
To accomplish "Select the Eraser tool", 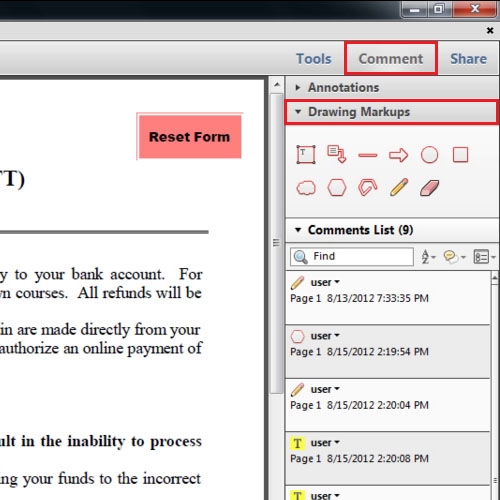I will tap(429, 188).
